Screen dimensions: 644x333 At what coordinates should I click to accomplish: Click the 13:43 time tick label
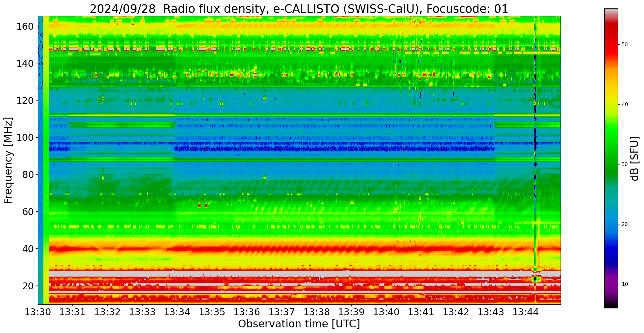[x=491, y=312]
